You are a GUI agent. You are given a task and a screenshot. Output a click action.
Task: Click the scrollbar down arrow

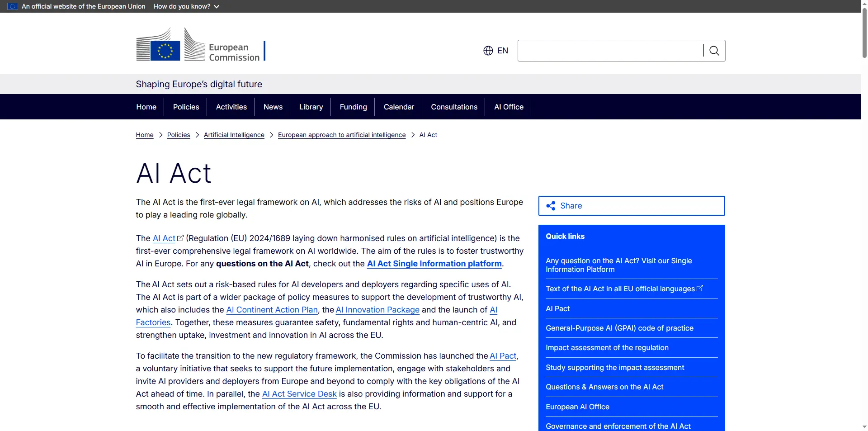(x=864, y=426)
